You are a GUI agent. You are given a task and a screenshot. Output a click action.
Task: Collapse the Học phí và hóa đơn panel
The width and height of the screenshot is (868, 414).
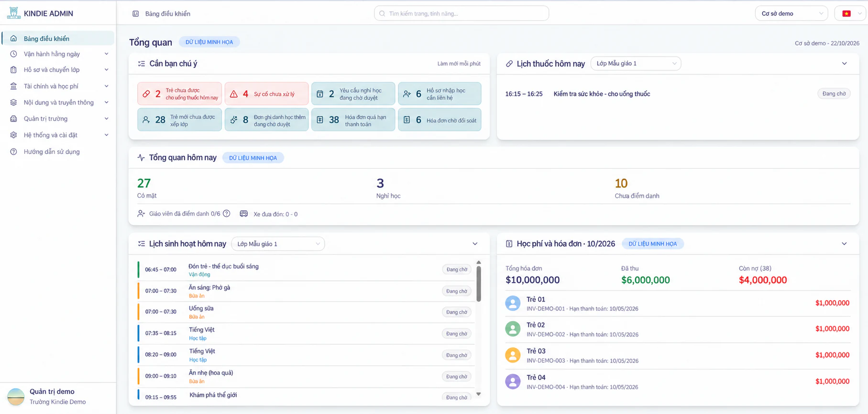coord(845,244)
